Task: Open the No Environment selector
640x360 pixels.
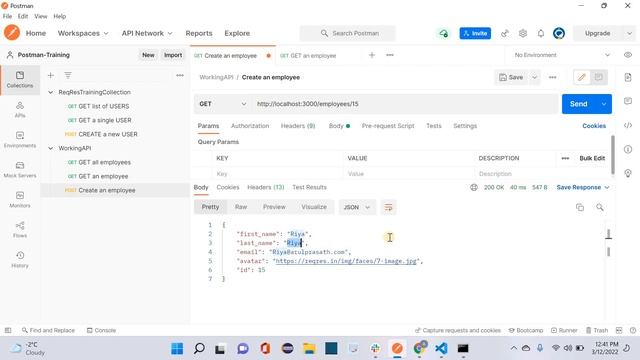Action: [x=561, y=55]
